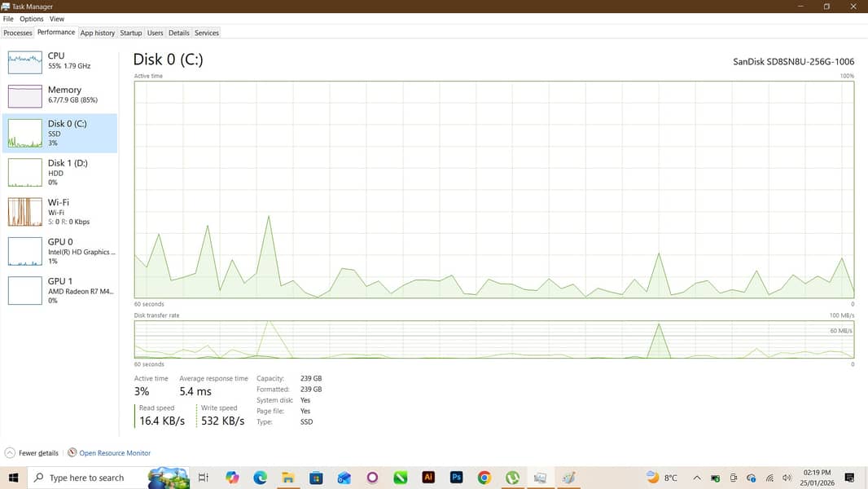Open the Services tab
Image resolution: width=868 pixels, height=489 pixels.
click(x=206, y=33)
